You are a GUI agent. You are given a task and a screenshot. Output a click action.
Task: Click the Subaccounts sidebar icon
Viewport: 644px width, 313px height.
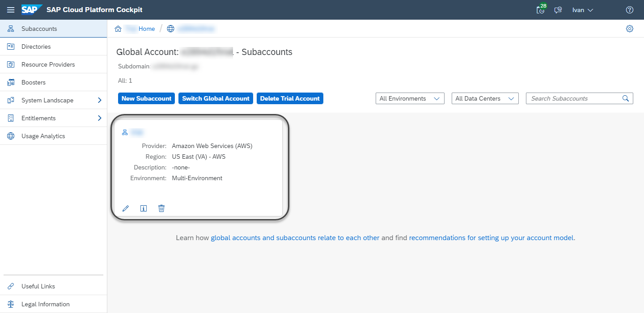[x=11, y=29]
